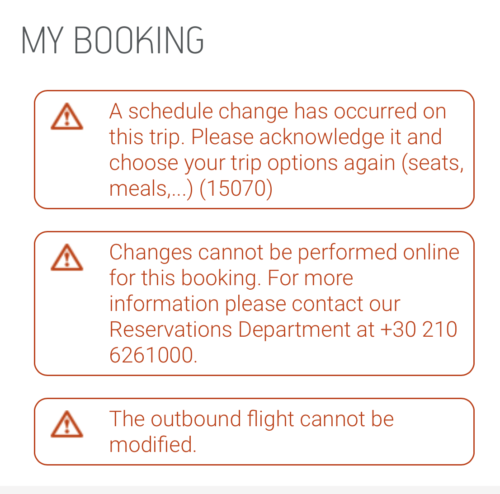
Task: Click 'The outbound flight cannot be' line
Action: (x=252, y=419)
